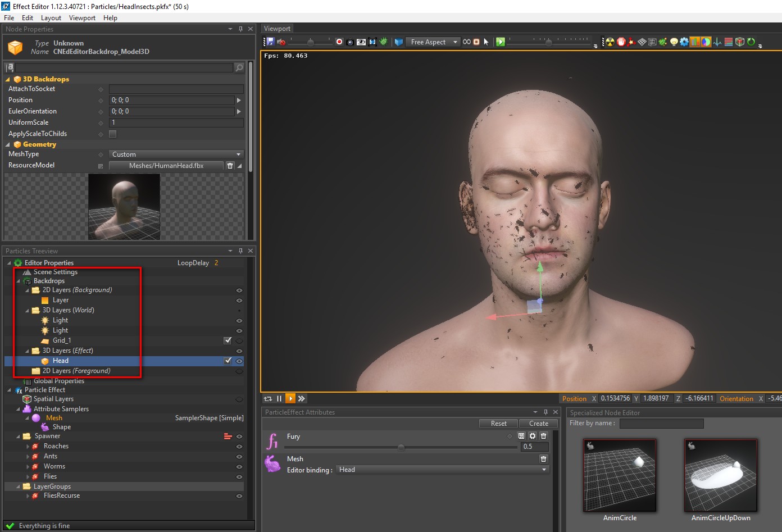Image resolution: width=782 pixels, height=532 pixels.
Task: Pause playback using the pause button
Action: [279, 399]
